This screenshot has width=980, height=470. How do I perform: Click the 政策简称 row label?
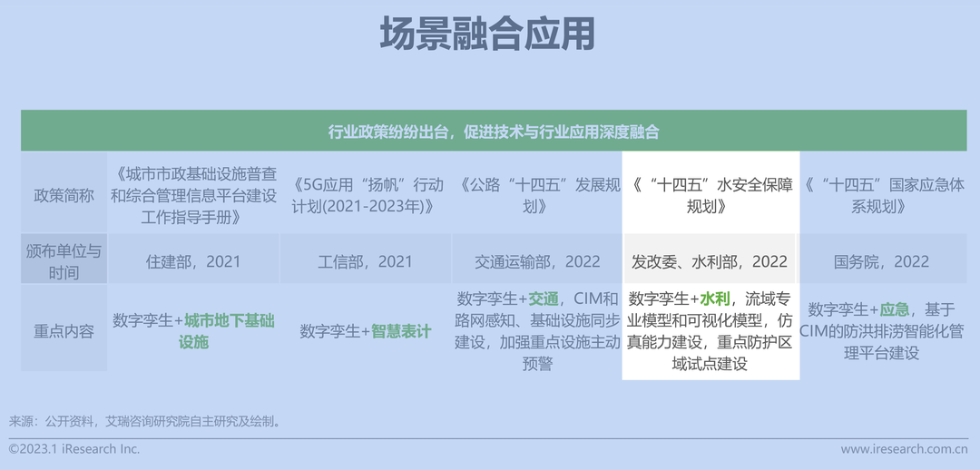point(64,195)
